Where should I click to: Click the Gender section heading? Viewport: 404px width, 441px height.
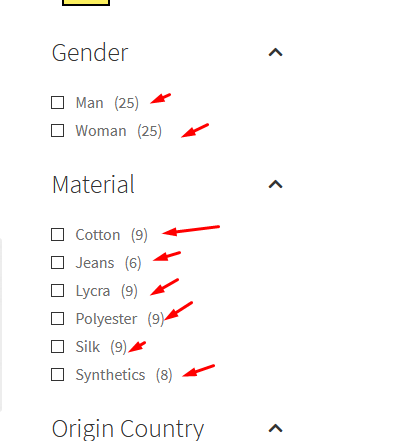click(90, 53)
